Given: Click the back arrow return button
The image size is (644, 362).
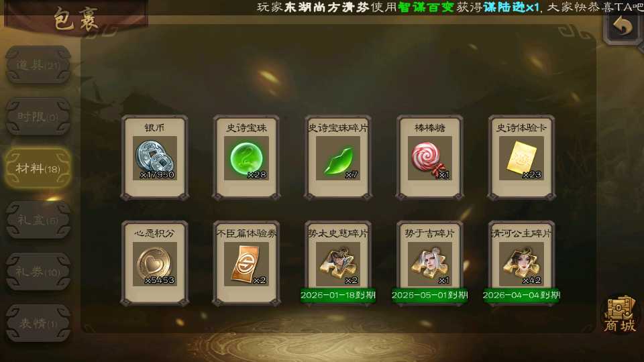Looking at the screenshot, I should click(623, 27).
